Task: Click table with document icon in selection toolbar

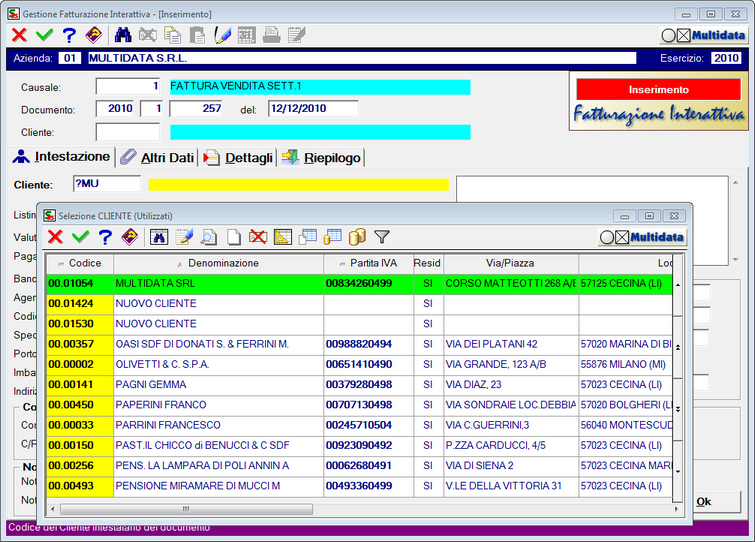Action: 308,237
